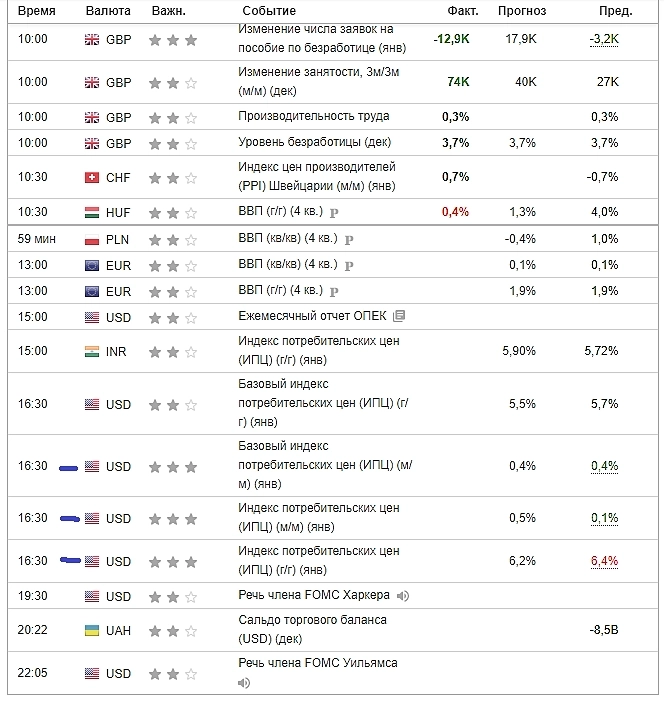Open 'Уровень безработицы (дек)' event
664x705 pixels.
[314, 142]
